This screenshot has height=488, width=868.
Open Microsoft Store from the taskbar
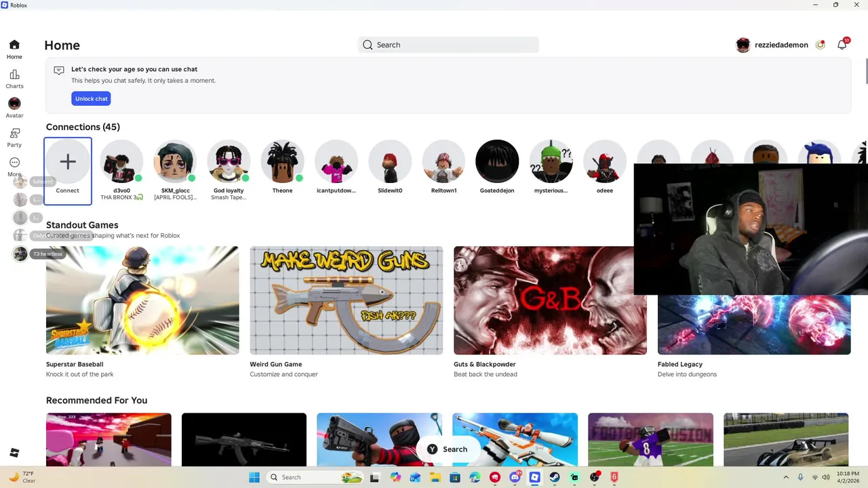[x=455, y=477]
